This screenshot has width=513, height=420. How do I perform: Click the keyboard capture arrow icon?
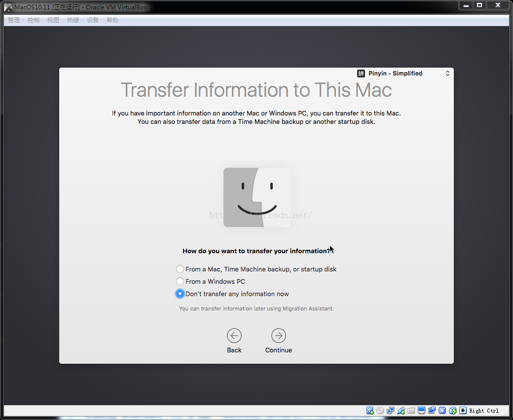coord(463,411)
